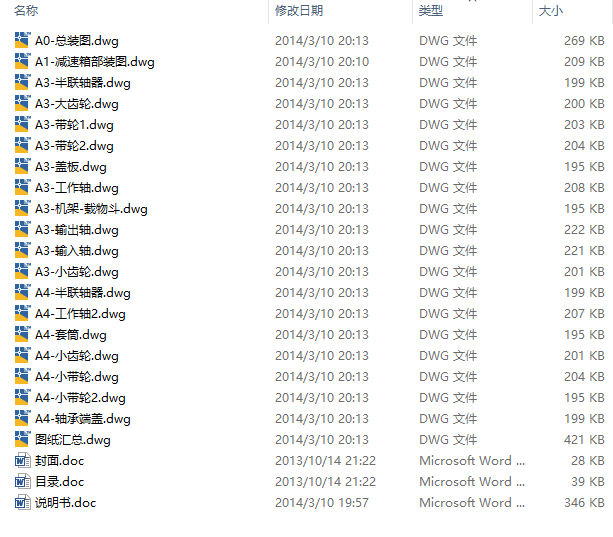
Task: Choose the A4-轴承端盖.dwg entry
Action: [82, 419]
